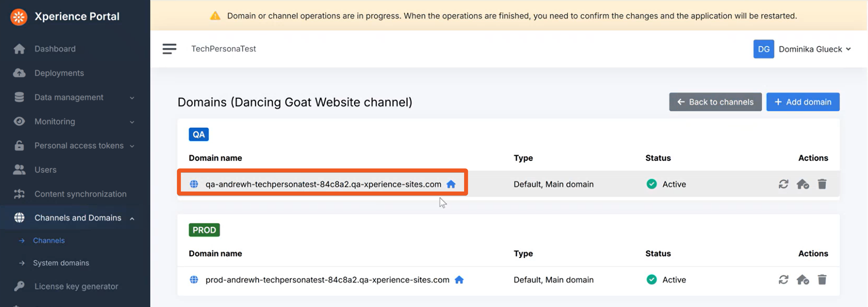
Task: Open the Dominika Glueck user dropdown
Action: [x=814, y=49]
